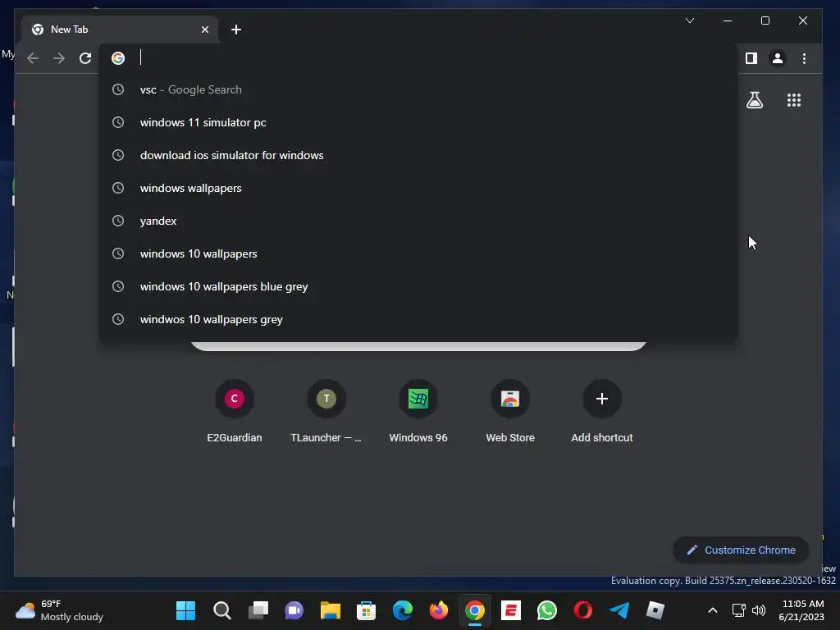
Task: Open a new tab with the plus button
Action: 235,30
